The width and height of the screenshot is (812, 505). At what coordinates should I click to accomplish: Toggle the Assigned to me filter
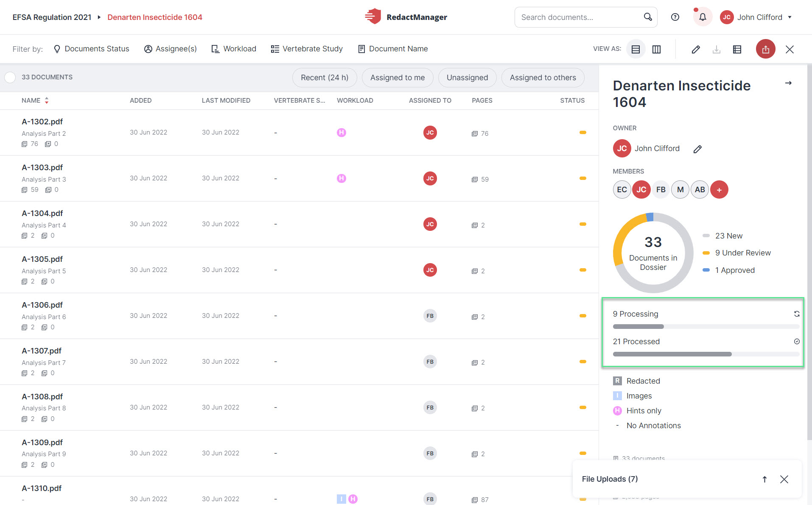tap(398, 78)
